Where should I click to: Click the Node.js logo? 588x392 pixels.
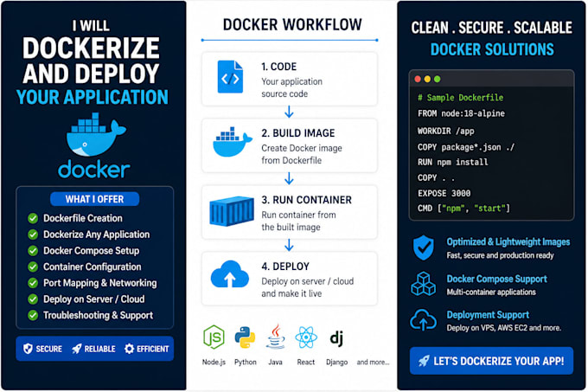pos(214,337)
